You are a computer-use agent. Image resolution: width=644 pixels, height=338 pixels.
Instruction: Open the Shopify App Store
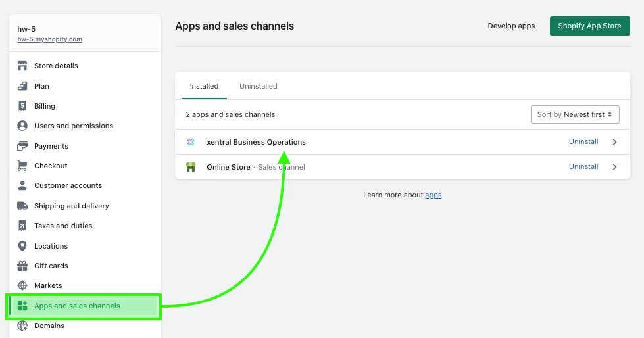click(590, 26)
